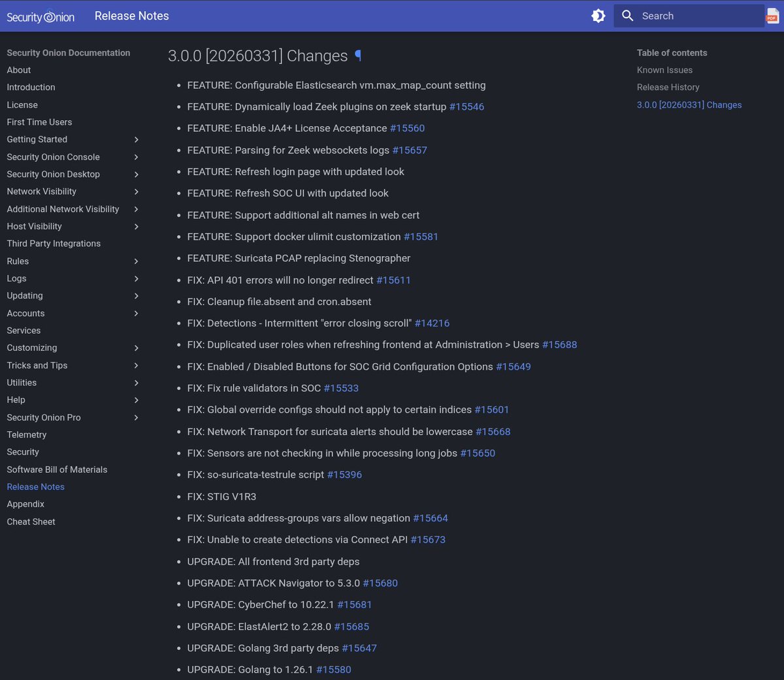Image resolution: width=784 pixels, height=680 pixels.
Task: Select Release Notes in sidebar
Action: 35,487
